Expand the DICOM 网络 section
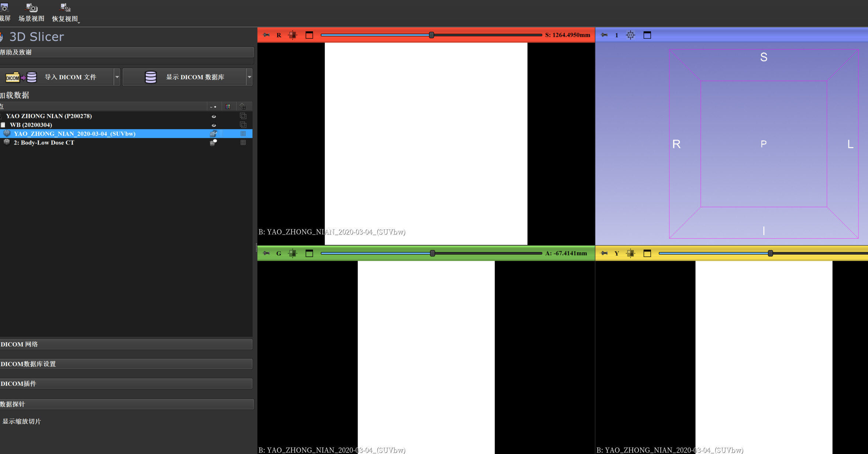Image resolution: width=868 pixels, height=454 pixels. pos(125,344)
